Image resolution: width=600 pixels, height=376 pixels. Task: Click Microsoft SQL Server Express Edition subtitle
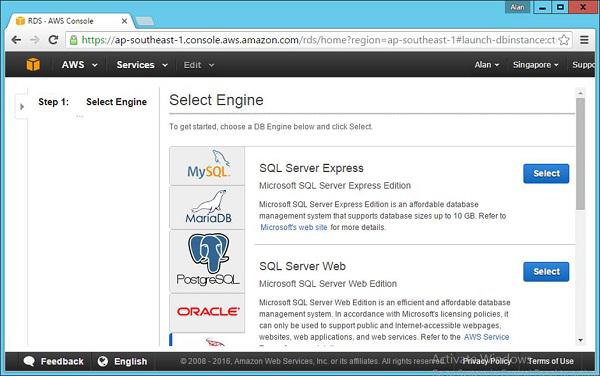point(335,186)
